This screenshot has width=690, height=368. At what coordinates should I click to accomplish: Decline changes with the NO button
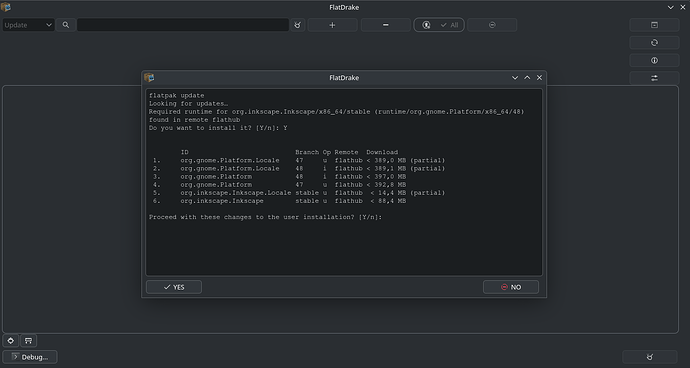point(511,287)
